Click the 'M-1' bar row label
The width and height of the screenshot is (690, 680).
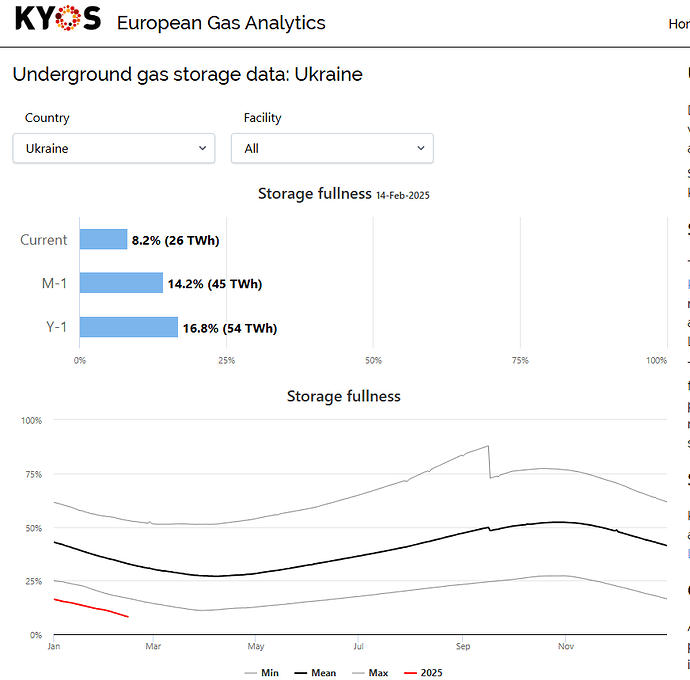[54, 283]
